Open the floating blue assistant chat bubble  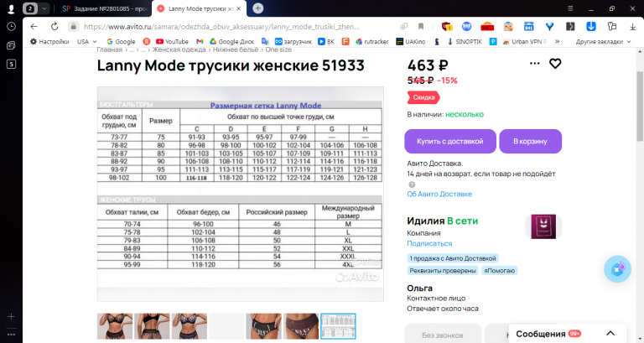click(617, 269)
